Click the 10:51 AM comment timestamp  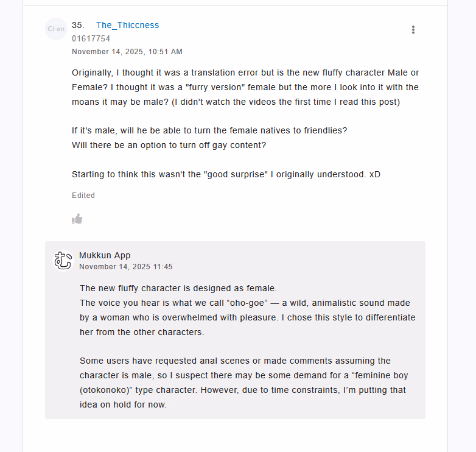[127, 52]
